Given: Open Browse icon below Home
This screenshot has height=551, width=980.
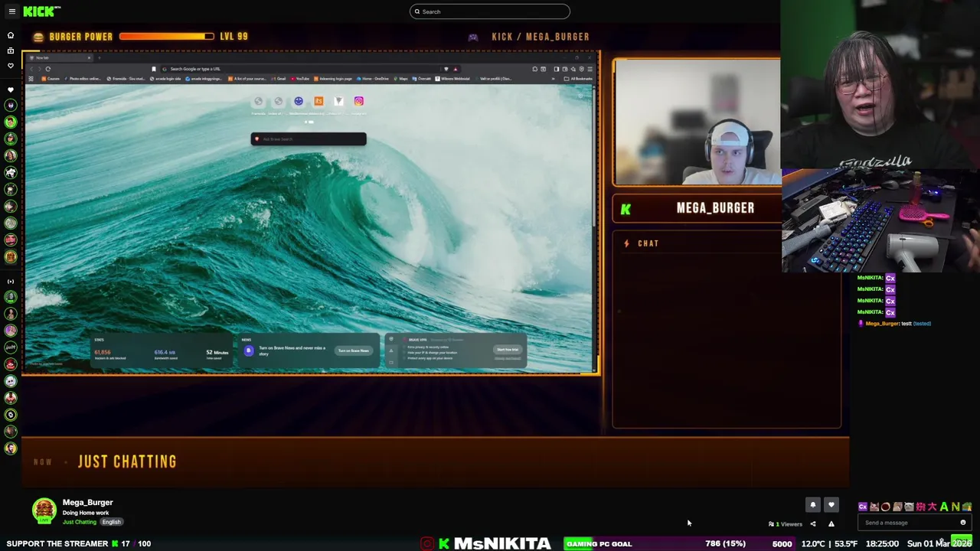Looking at the screenshot, I should [x=11, y=51].
